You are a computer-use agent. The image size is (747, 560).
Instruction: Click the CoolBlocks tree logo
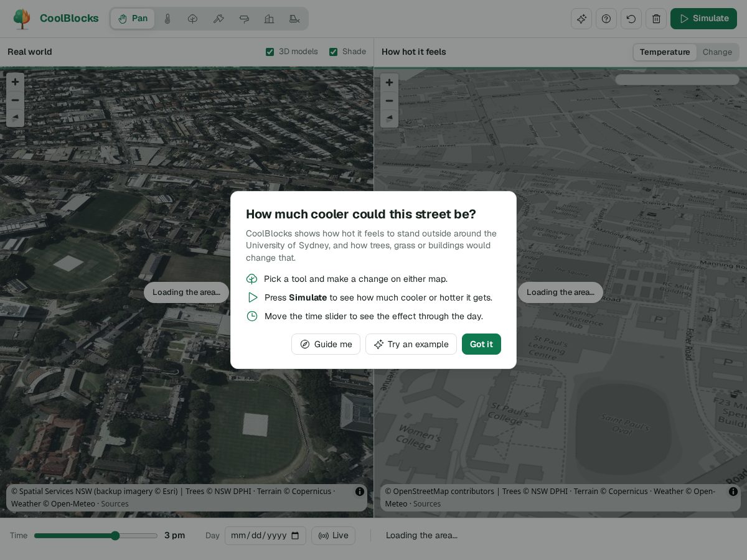(22, 19)
